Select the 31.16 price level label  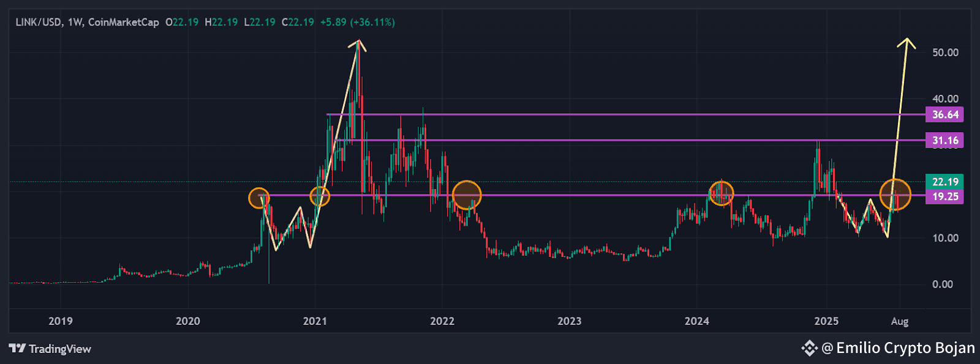click(x=944, y=140)
